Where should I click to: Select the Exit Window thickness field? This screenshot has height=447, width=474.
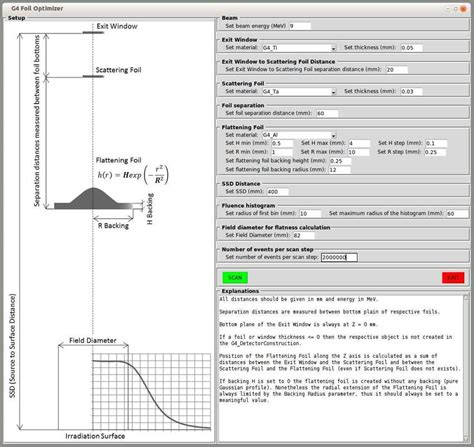click(411, 48)
